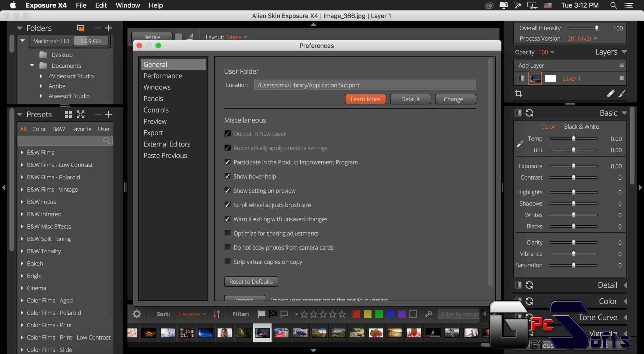Open the External Editors preferences section
Screen dimensions: 644x354
(x=167, y=144)
